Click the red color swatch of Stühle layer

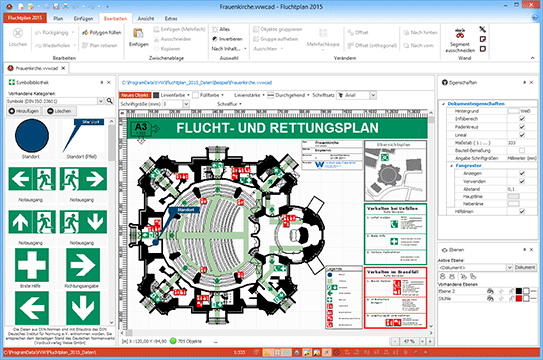coord(518,299)
